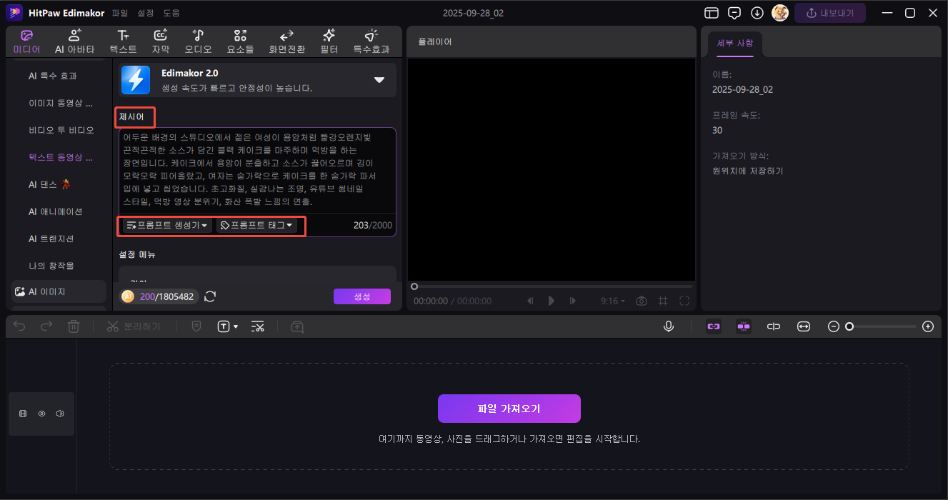Open the 특수효과 effects tab

(x=371, y=42)
